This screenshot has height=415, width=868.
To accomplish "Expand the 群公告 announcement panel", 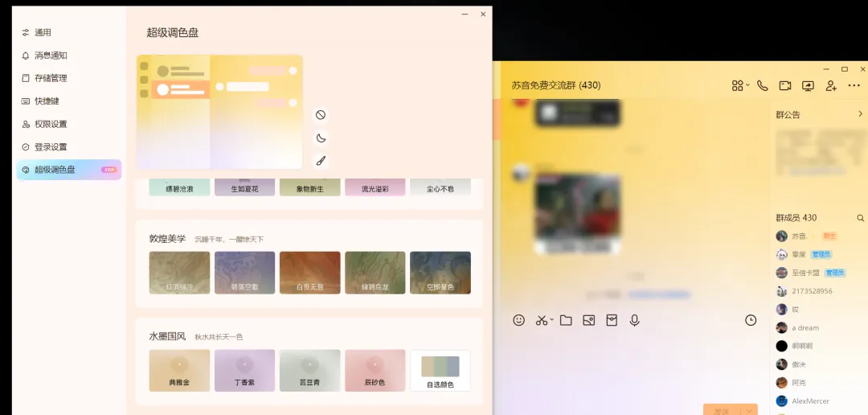I will (x=860, y=114).
